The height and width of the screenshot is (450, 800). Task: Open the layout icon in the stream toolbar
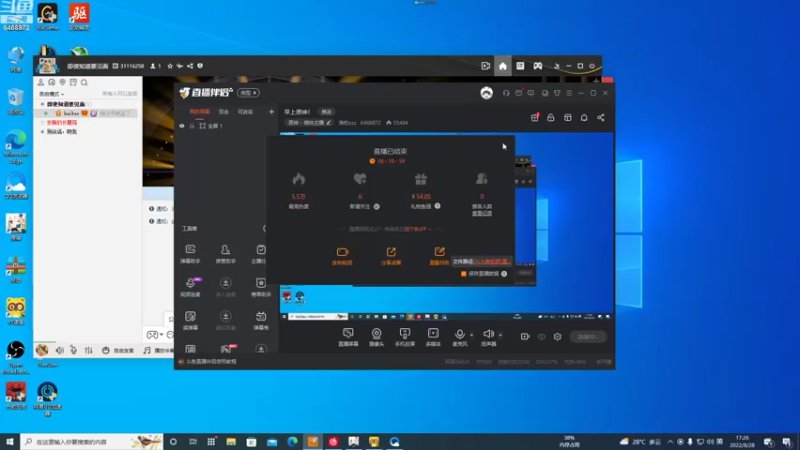[568, 117]
